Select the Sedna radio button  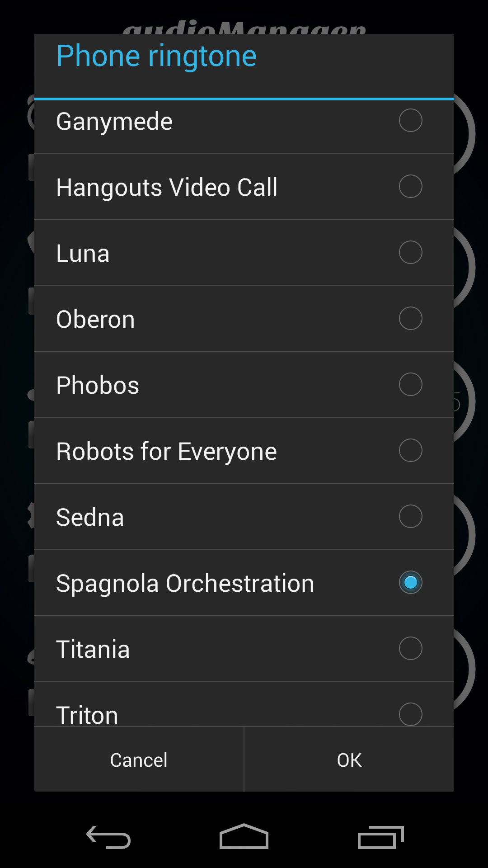[410, 516]
